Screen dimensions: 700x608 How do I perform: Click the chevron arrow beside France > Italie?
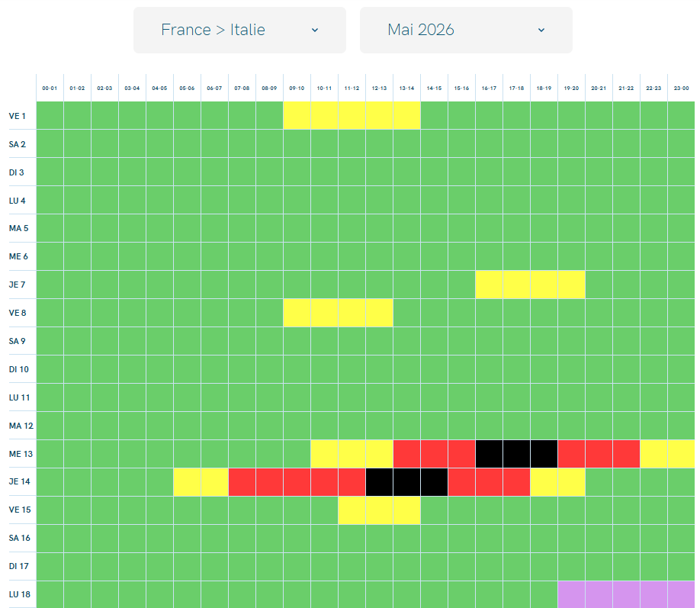click(x=315, y=31)
